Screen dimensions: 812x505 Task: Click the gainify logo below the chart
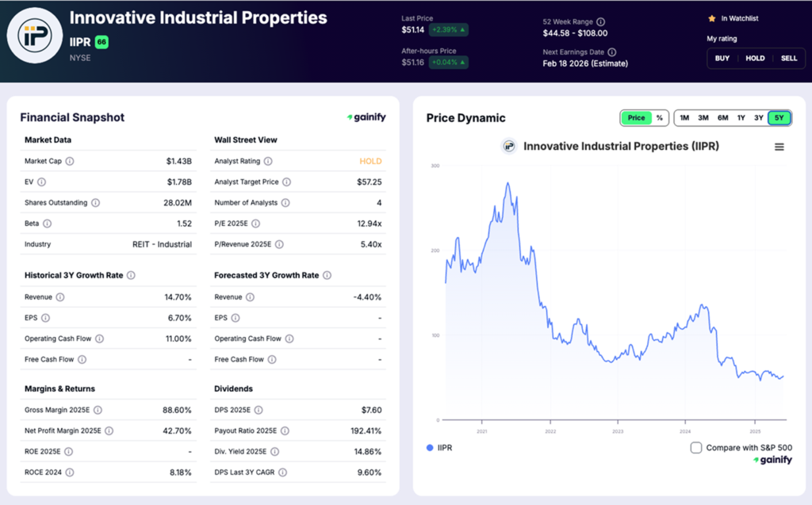click(x=772, y=460)
